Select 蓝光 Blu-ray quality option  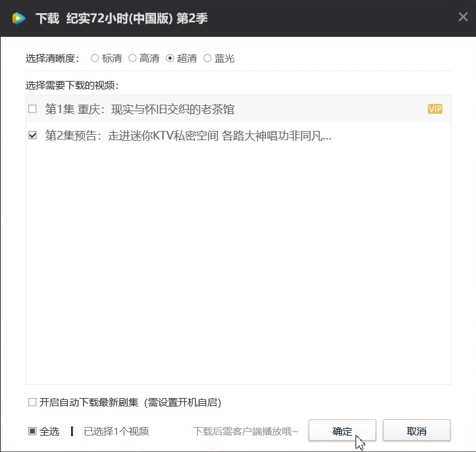207,59
